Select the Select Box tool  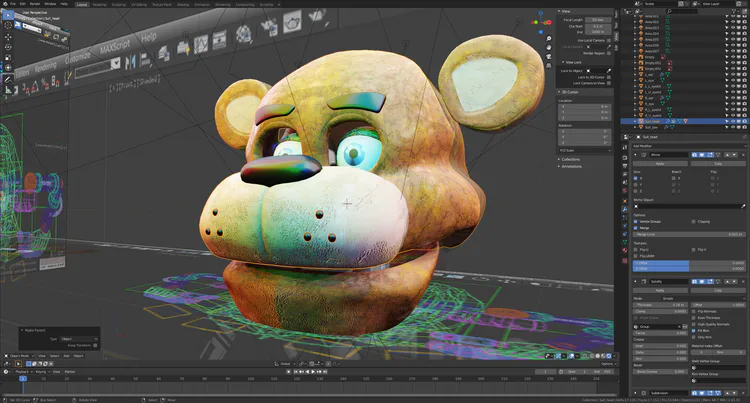click(x=8, y=15)
